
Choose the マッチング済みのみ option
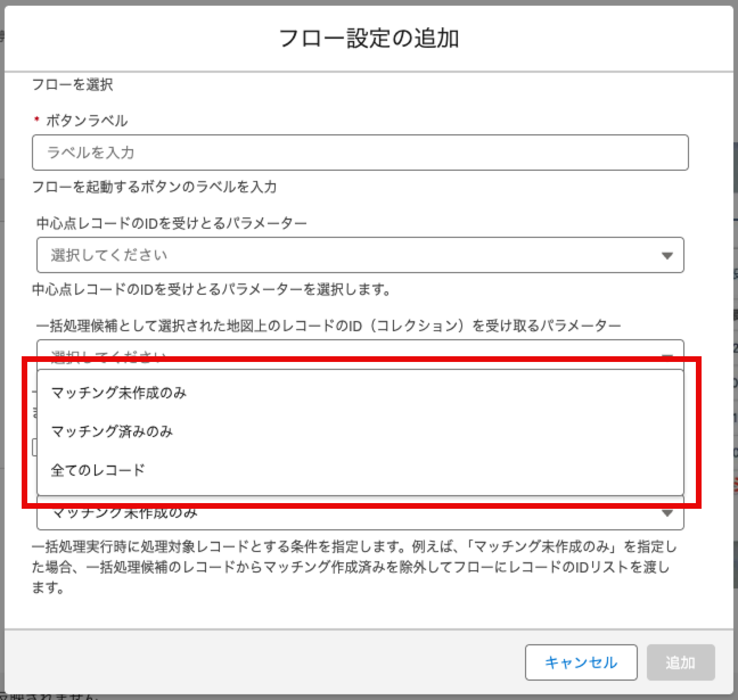click(x=112, y=431)
